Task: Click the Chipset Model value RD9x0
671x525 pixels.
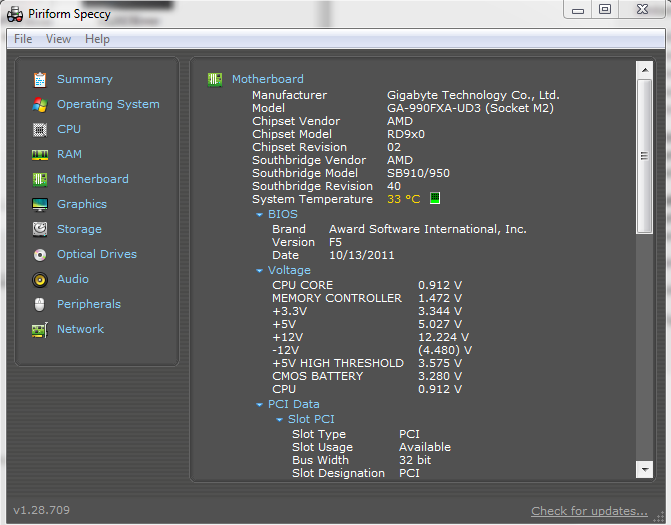Action: (406, 134)
